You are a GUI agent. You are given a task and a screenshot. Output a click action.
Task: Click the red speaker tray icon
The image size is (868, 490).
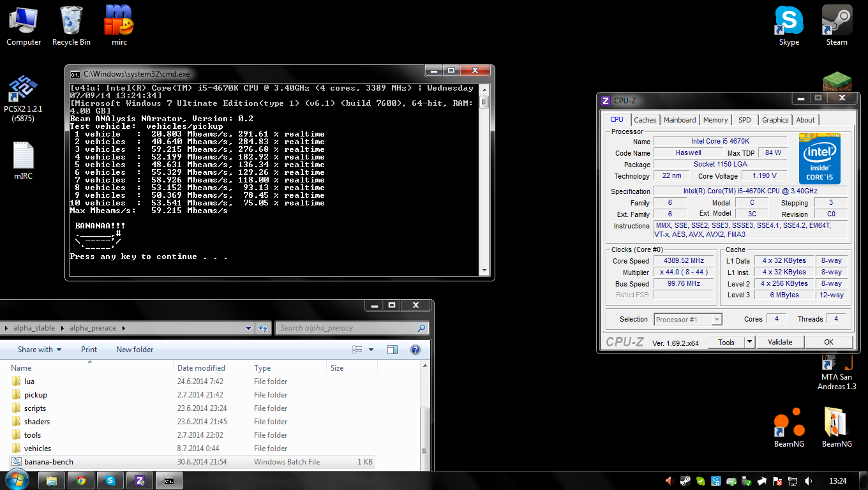pyautogui.click(x=670, y=481)
